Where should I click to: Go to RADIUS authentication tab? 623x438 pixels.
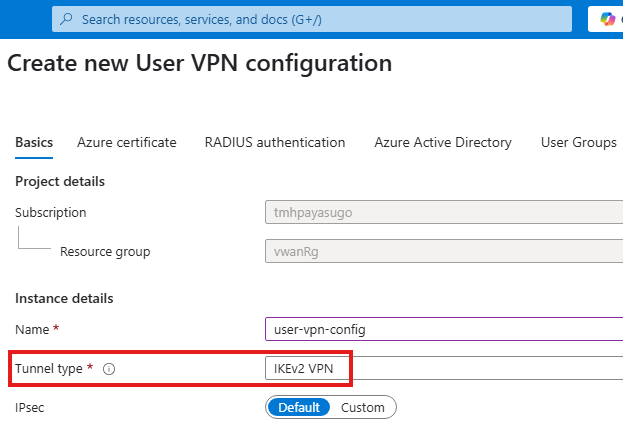275,142
